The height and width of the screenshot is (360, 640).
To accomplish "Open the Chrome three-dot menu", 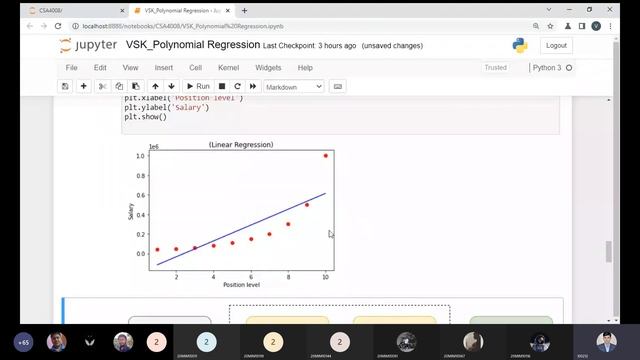I will pyautogui.click(x=611, y=26).
